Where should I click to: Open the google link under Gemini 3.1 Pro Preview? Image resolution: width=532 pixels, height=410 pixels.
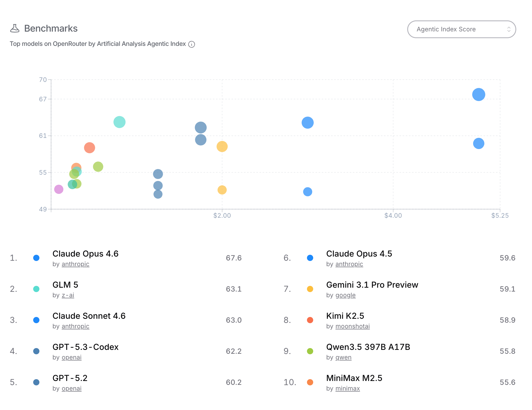345,295
